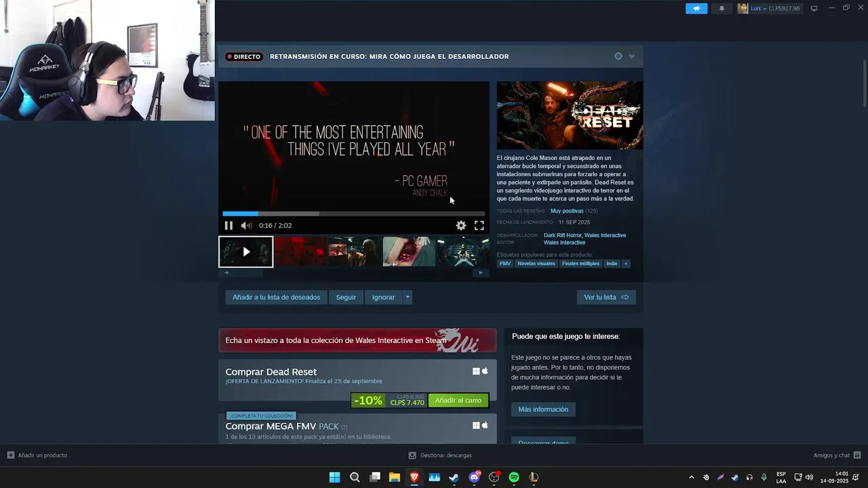Image resolution: width=868 pixels, height=488 pixels.
Task: Switch ESP LAA keyboard language
Action: click(x=781, y=477)
